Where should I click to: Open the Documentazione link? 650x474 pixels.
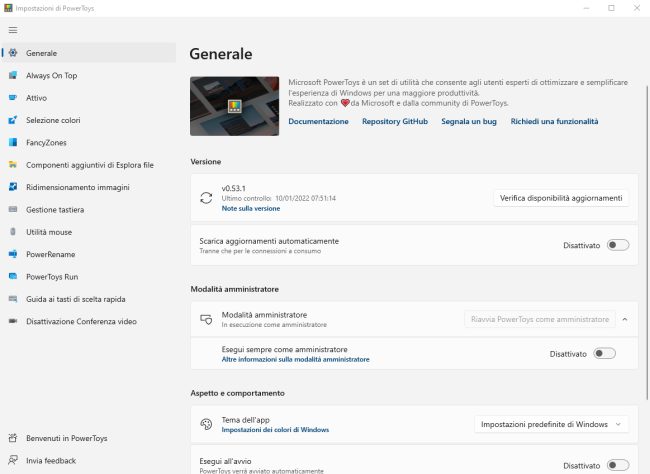pos(318,122)
